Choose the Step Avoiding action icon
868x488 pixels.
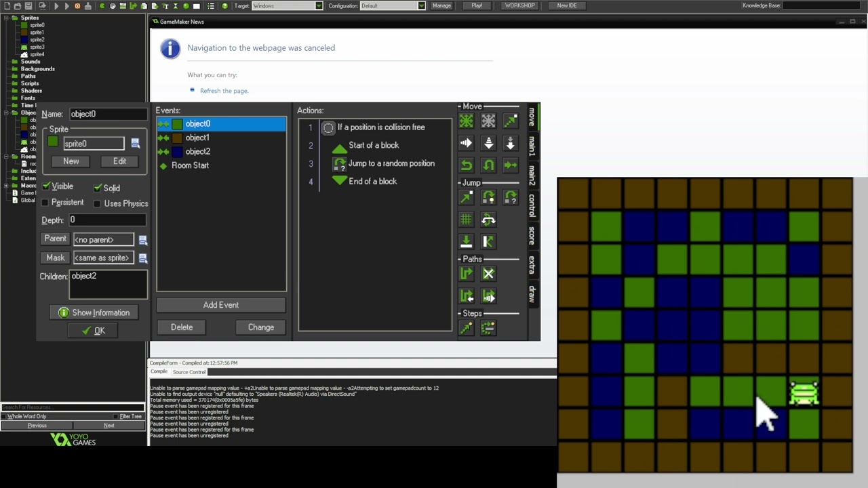pyautogui.click(x=488, y=328)
